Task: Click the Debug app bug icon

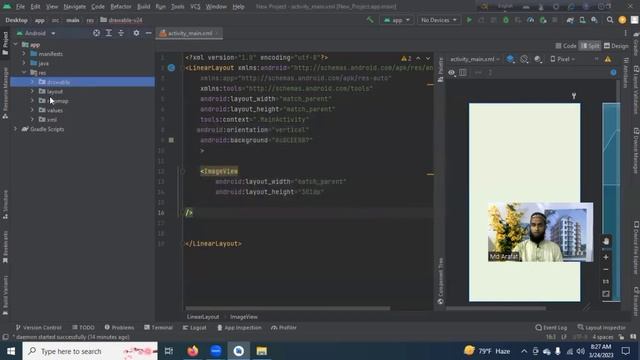Action: click(506, 20)
